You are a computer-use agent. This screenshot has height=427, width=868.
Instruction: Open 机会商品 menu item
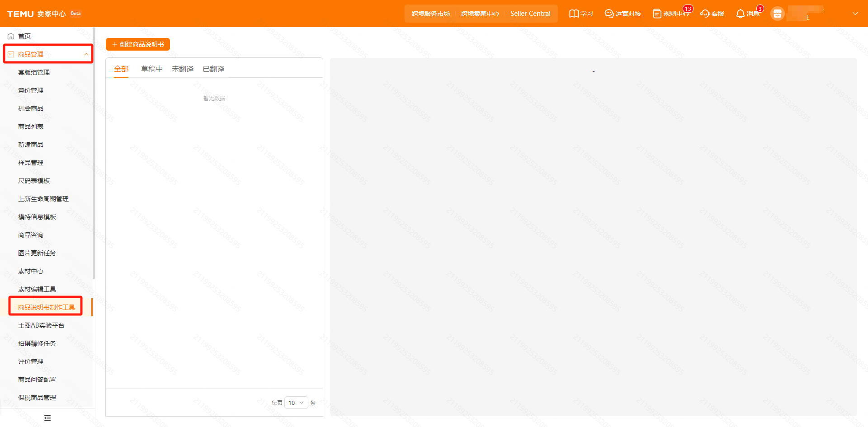[31, 108]
